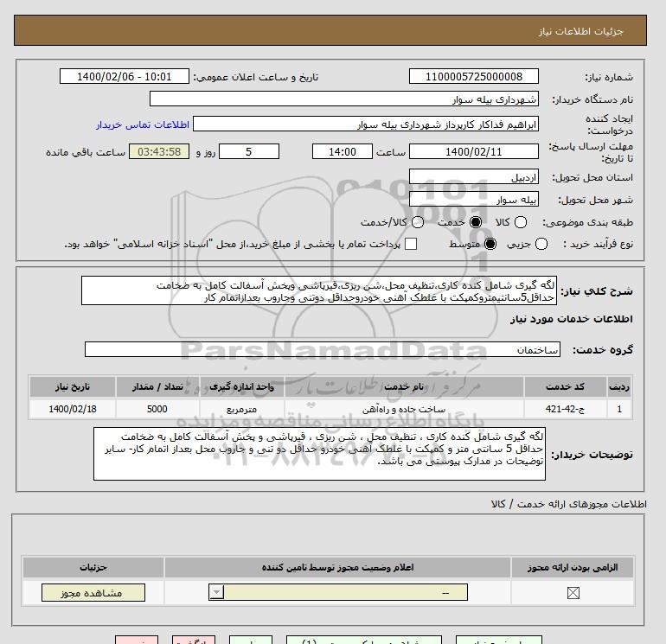Click the جزئیات column header in permits table

(93, 567)
